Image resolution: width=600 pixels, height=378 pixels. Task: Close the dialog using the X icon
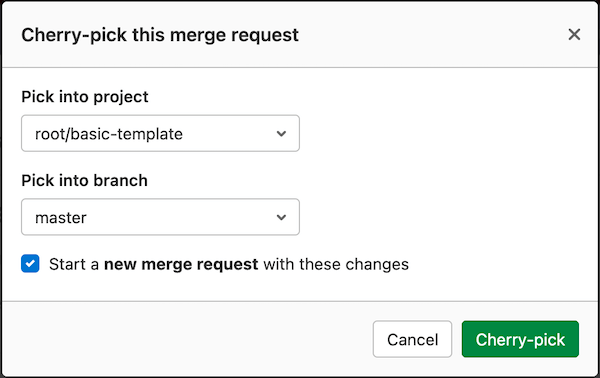click(x=574, y=34)
